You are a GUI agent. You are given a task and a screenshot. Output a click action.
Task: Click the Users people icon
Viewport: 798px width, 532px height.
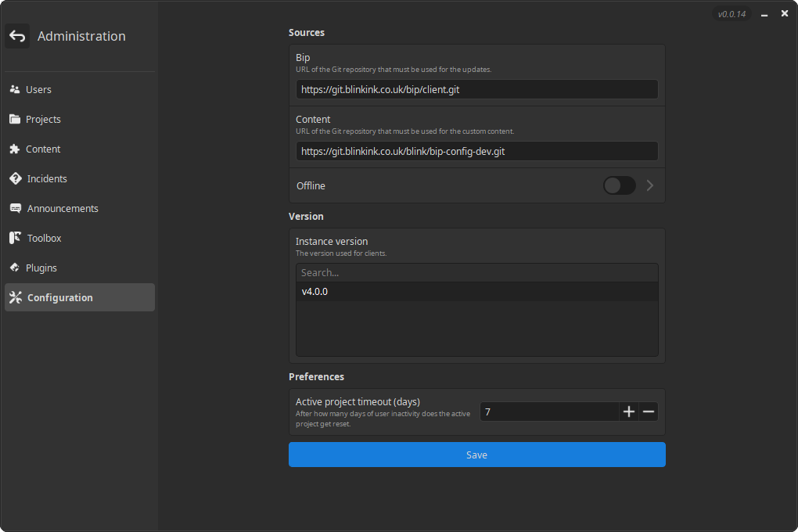(x=15, y=90)
